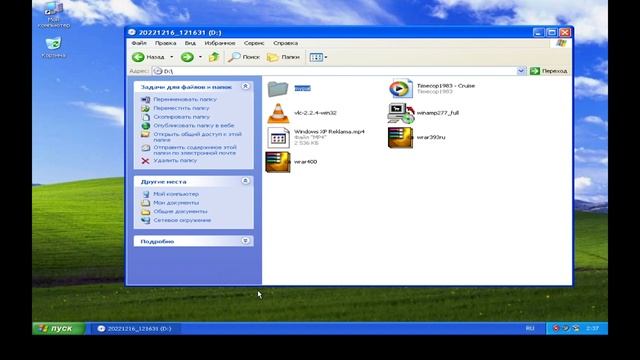This screenshot has width=640, height=360.
Task: Click the 20221216_121631 (D:) taskbar button
Action: coord(135,329)
